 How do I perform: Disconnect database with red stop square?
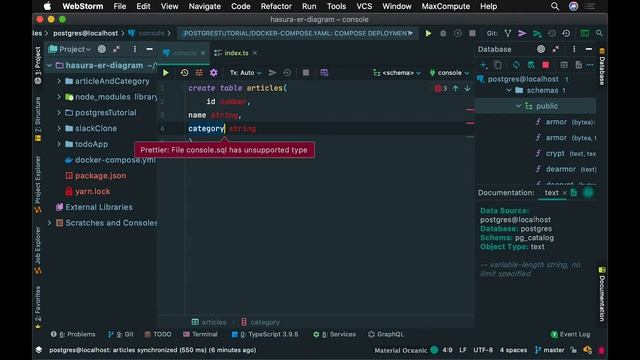(x=546, y=65)
